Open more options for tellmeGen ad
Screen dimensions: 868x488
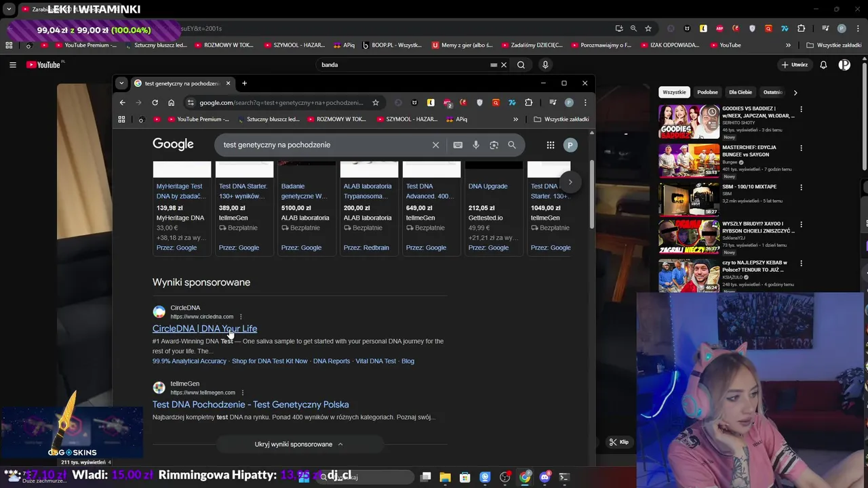click(242, 392)
